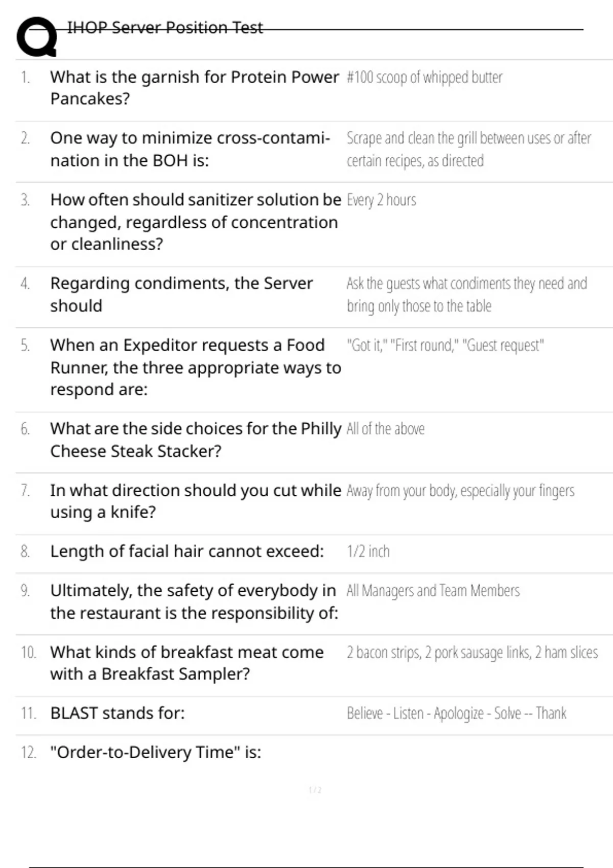This screenshot has height=868, width=613.
Task: Click the "Got it" response answer text
Action: pyautogui.click(x=445, y=346)
